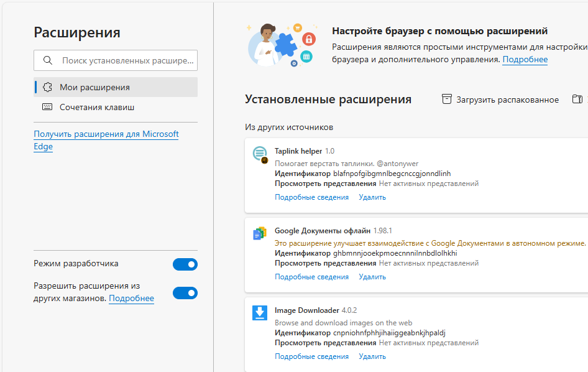Click the puzzle icon beside Мои расширения
Screen dimensions: 588x372
[x=47, y=87]
